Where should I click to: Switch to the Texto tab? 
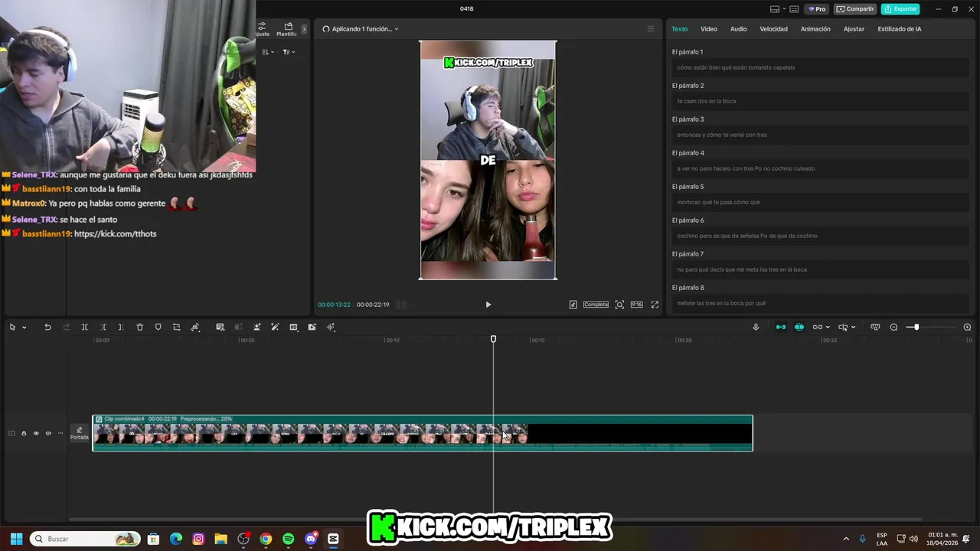pyautogui.click(x=680, y=29)
